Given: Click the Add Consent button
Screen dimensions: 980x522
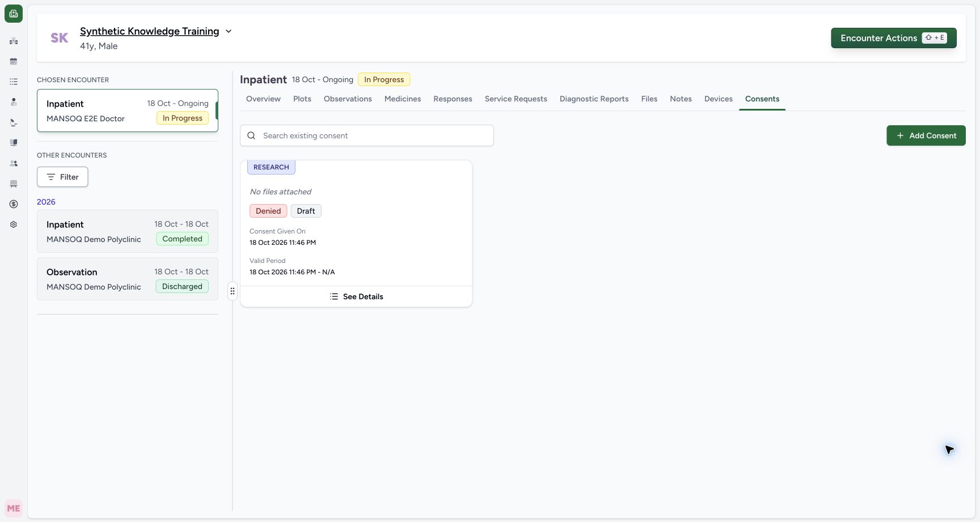Looking at the screenshot, I should point(926,135).
